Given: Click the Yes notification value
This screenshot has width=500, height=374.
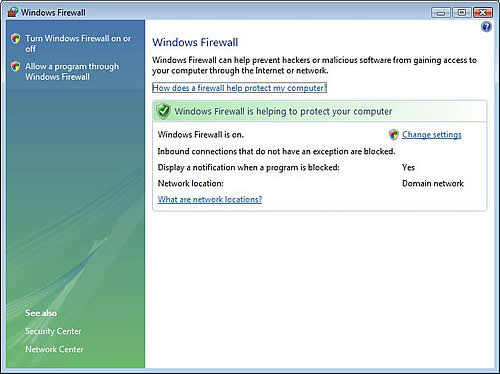Looking at the screenshot, I should [x=408, y=167].
